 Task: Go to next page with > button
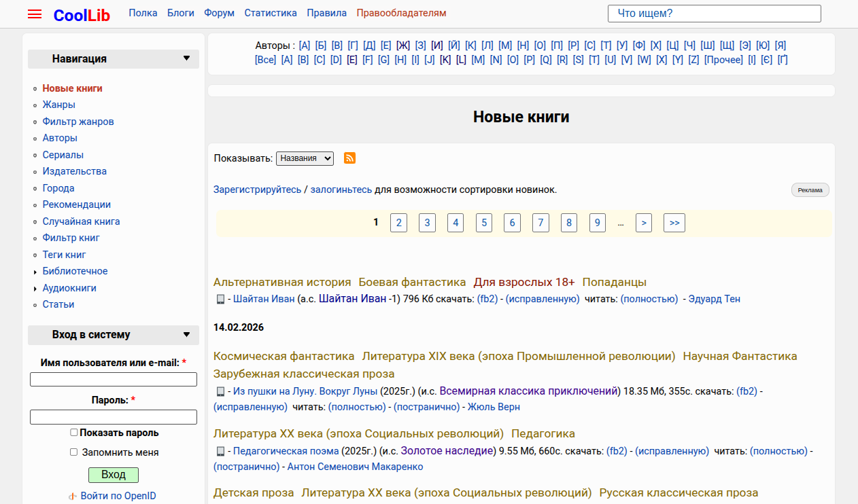point(643,223)
